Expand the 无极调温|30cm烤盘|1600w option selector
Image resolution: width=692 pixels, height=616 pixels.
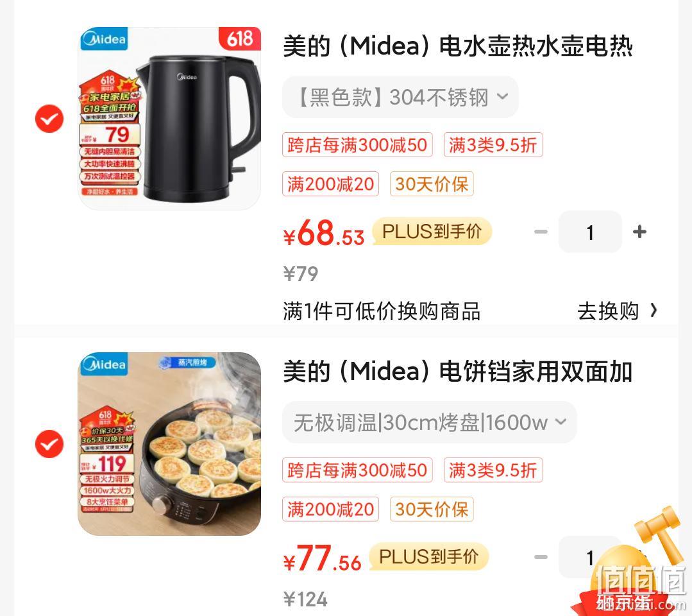(x=430, y=423)
